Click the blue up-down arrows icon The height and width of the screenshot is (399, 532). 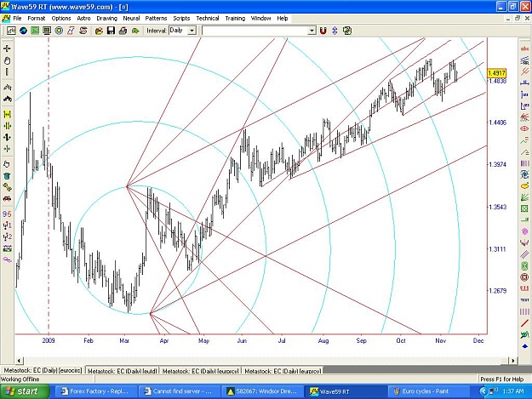pos(335,31)
